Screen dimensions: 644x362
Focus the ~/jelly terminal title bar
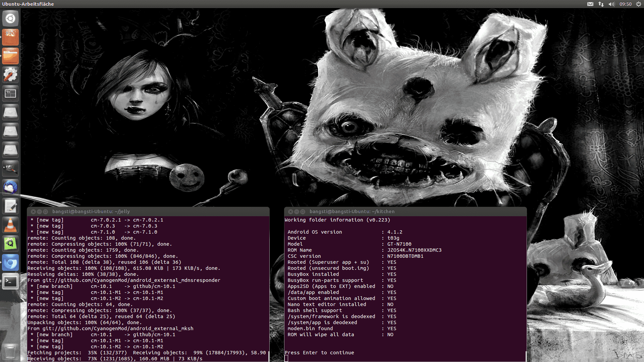click(148, 212)
